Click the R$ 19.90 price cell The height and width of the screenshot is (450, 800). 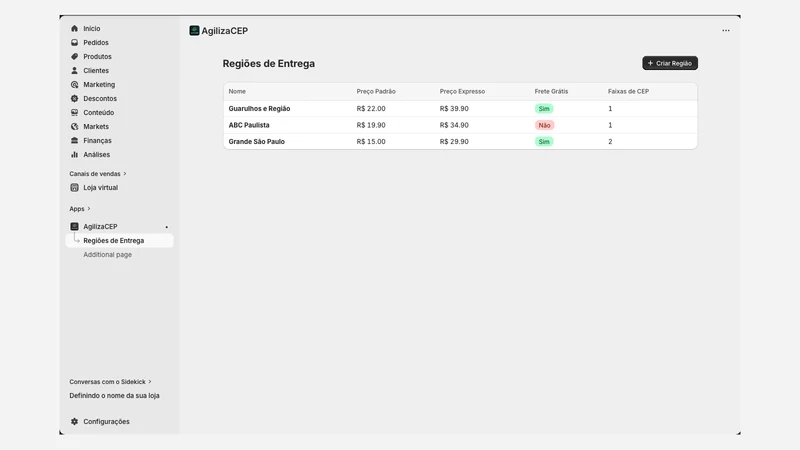pos(371,125)
